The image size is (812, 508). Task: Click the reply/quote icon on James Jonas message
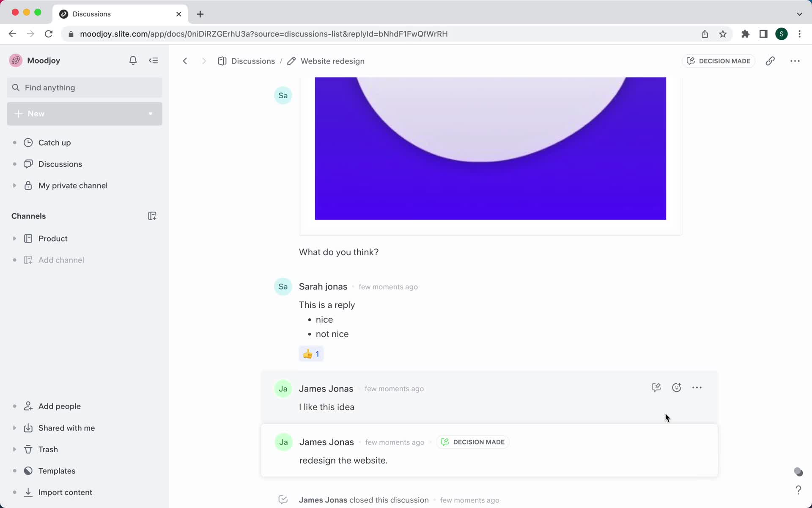tap(656, 387)
